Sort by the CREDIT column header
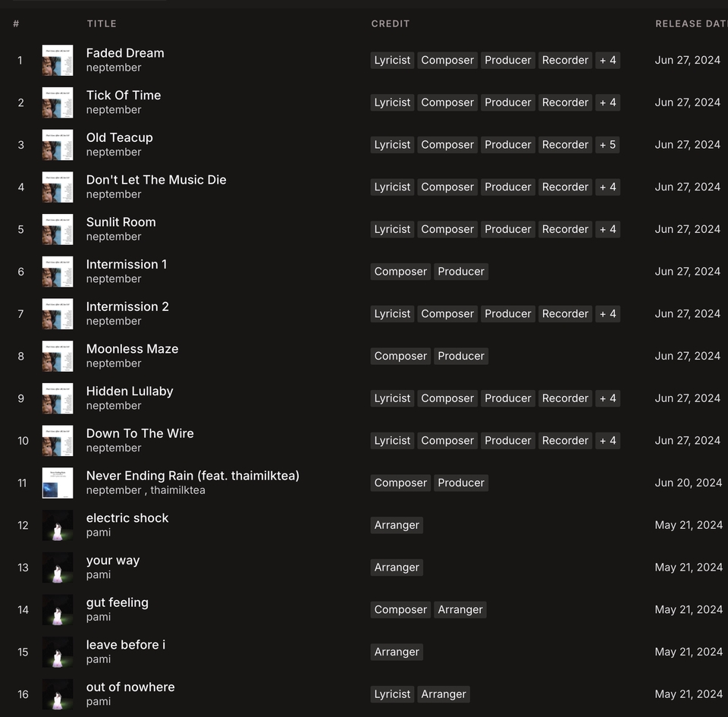 click(x=391, y=24)
